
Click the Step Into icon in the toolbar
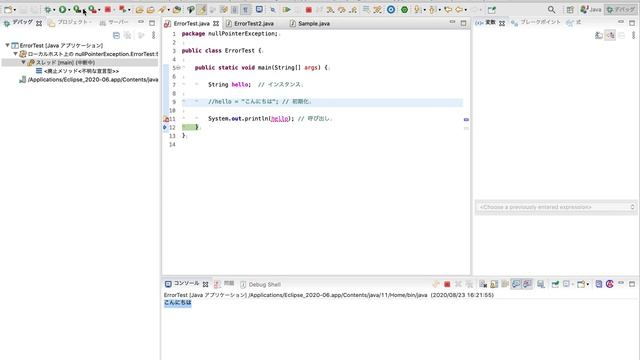coord(330,9)
